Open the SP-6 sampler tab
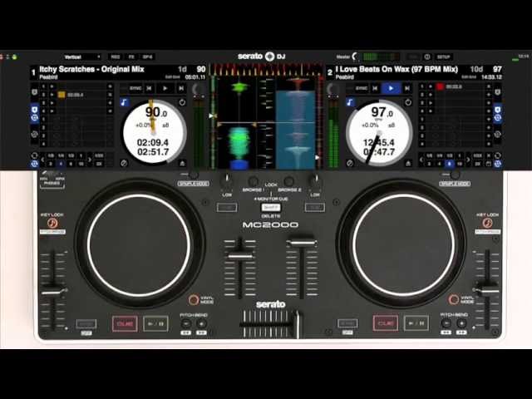Screen dimensions: 532x399 point(148,57)
